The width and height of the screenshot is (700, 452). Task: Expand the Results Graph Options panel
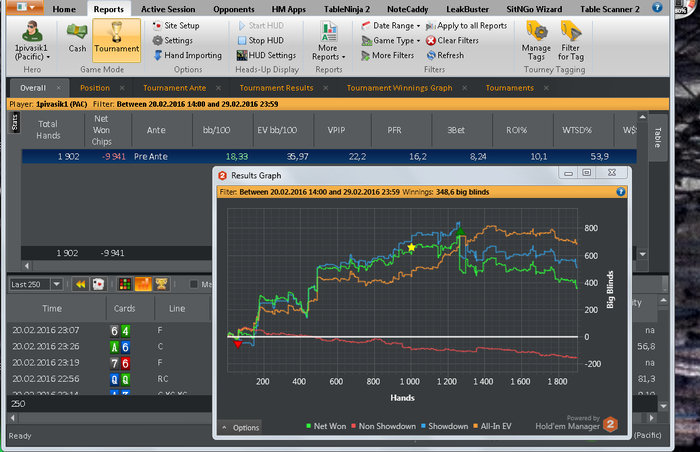click(241, 427)
